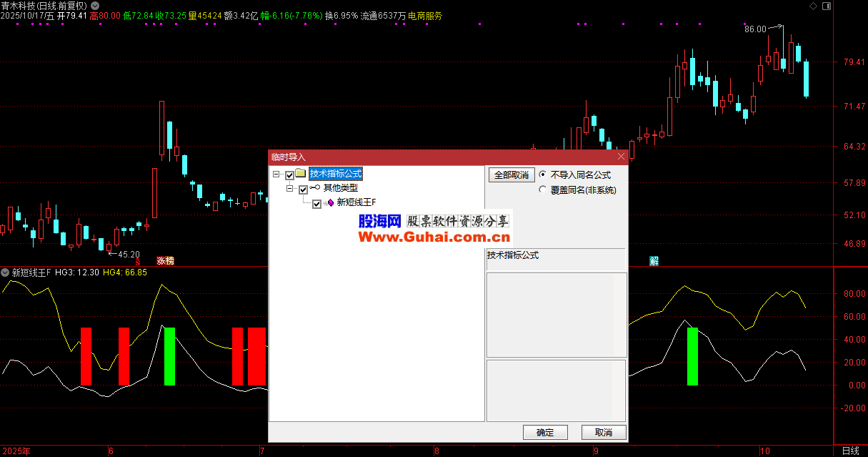Click the 涨榜 marker on the chart

pos(165,261)
